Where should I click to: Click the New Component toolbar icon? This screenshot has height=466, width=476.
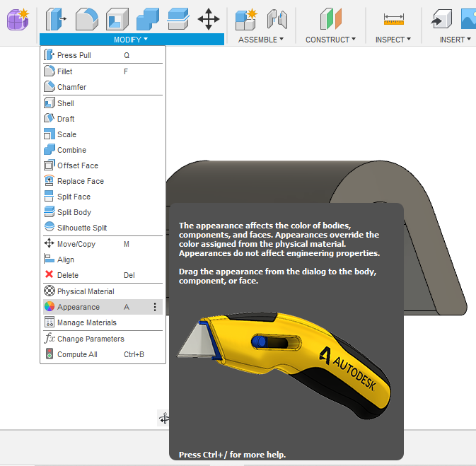246,19
